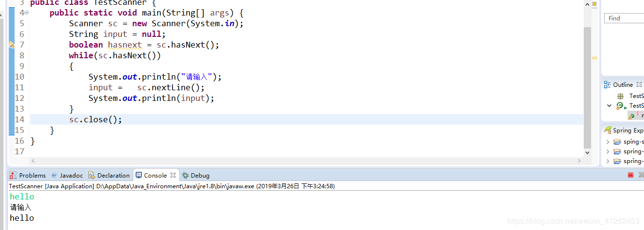The width and height of the screenshot is (644, 230).
Task: Click inside the Find input field
Action: (x=624, y=18)
